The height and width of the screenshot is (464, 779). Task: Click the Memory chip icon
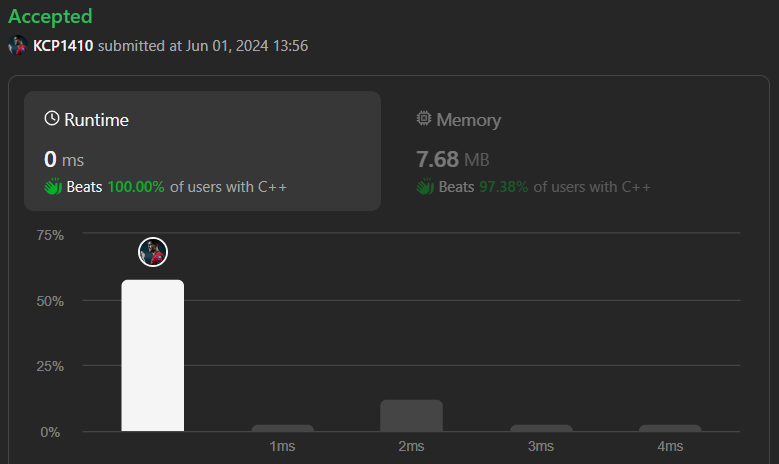tap(424, 118)
